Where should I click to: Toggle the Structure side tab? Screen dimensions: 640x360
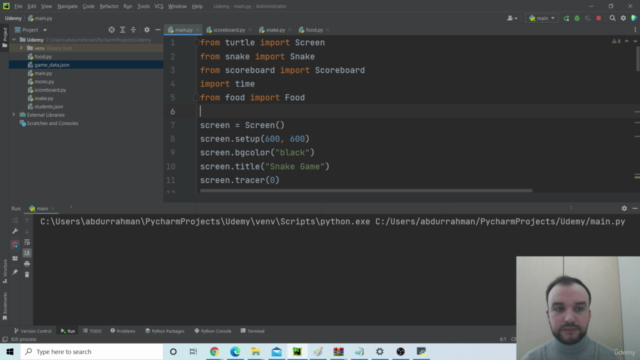point(4,271)
